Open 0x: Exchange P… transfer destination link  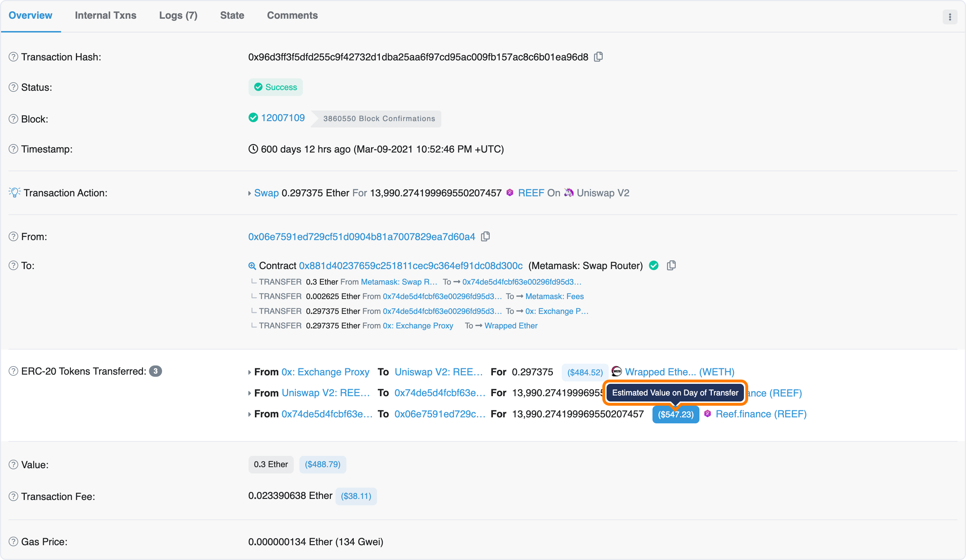tap(557, 311)
